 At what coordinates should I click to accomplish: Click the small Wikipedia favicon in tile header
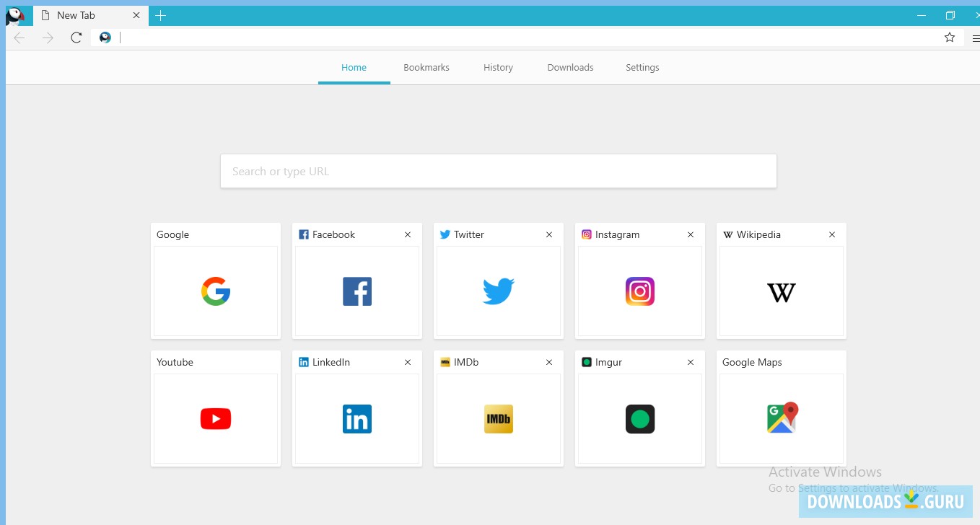[x=728, y=234]
